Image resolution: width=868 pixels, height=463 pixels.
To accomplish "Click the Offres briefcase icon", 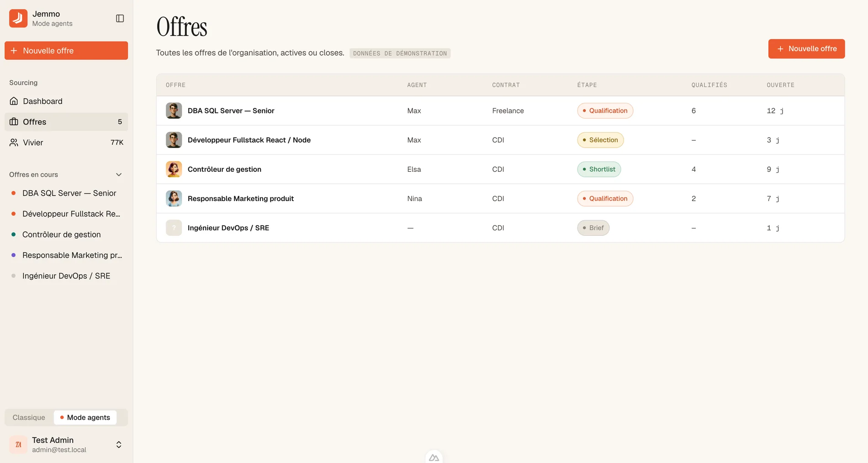I will click(14, 122).
